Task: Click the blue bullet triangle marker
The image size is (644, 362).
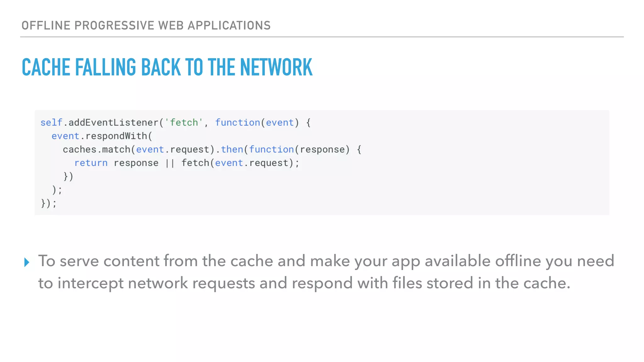Action: click(27, 262)
